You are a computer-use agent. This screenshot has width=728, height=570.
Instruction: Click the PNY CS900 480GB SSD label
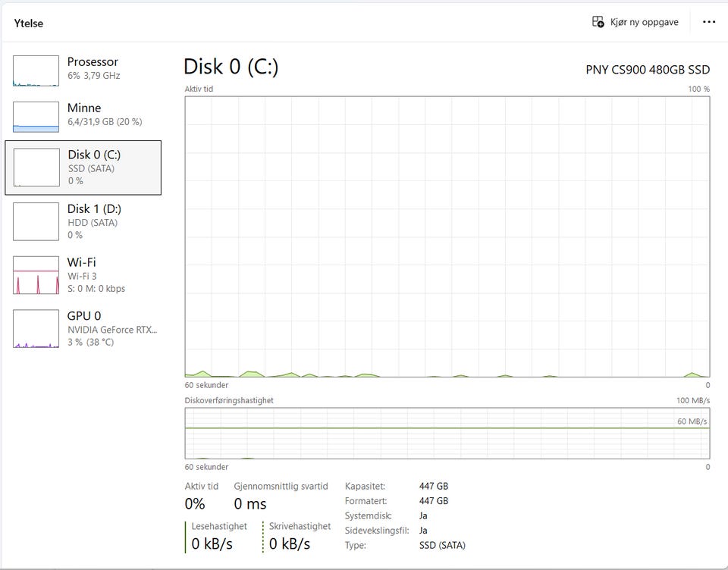(648, 70)
